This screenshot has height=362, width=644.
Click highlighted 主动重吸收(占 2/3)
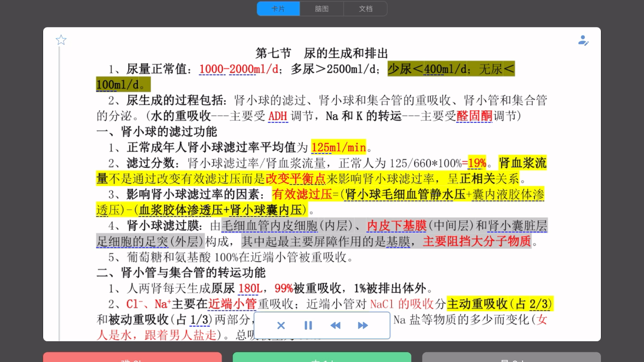click(500, 304)
